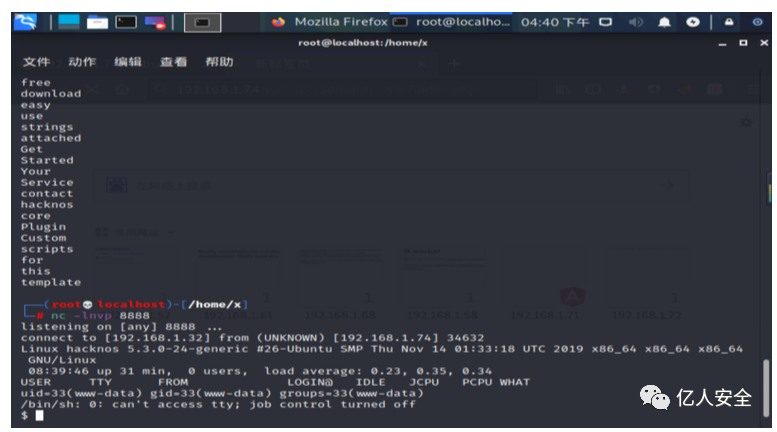Open the 动作 menu
The height and width of the screenshot is (432, 777).
(82, 62)
